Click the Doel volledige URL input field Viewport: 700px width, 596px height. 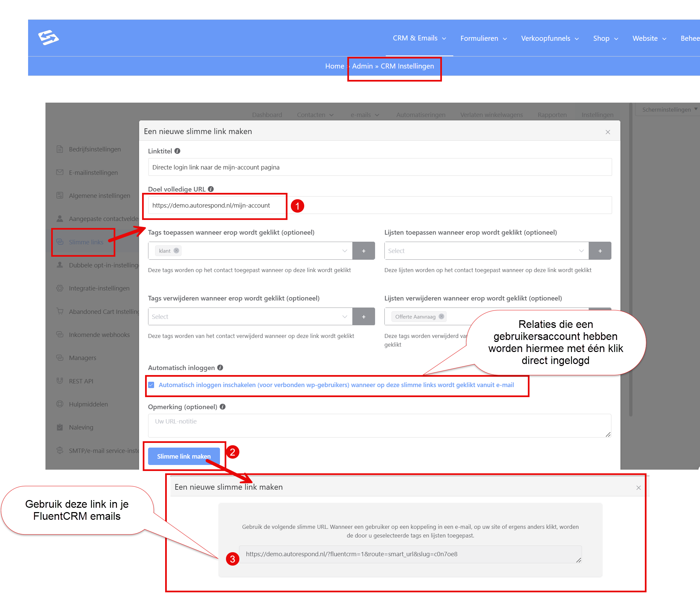[x=380, y=205]
